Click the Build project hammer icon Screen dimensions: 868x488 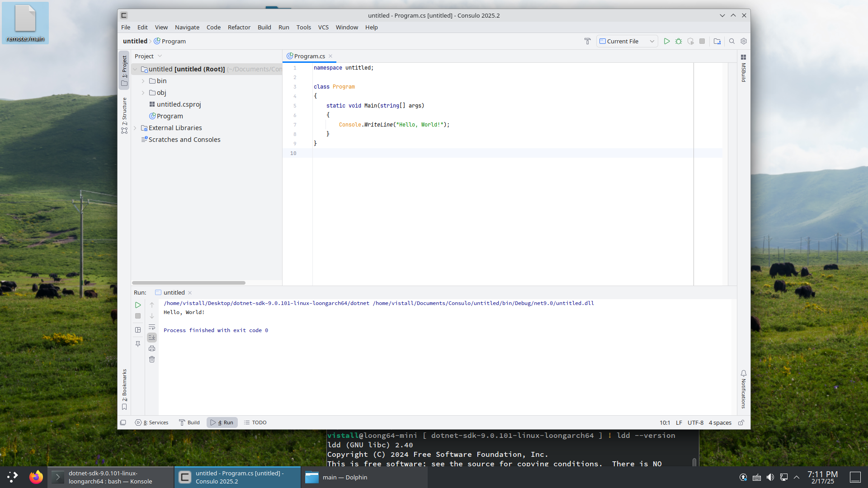587,41
